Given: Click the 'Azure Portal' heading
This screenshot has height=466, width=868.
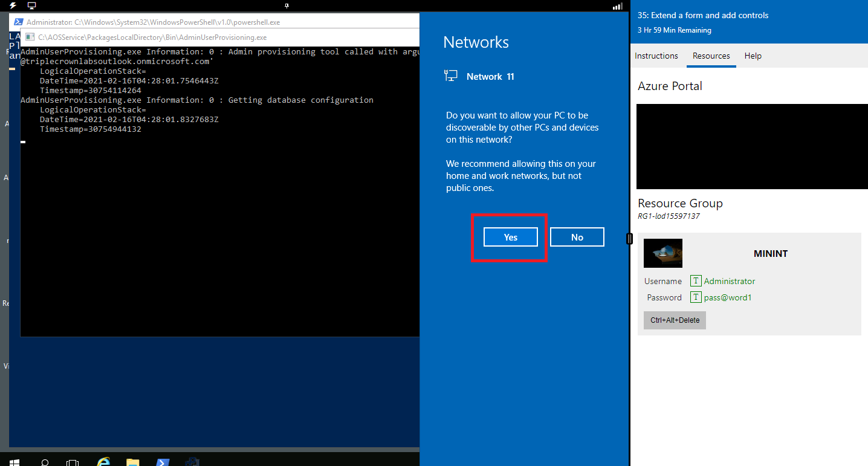Looking at the screenshot, I should click(670, 86).
